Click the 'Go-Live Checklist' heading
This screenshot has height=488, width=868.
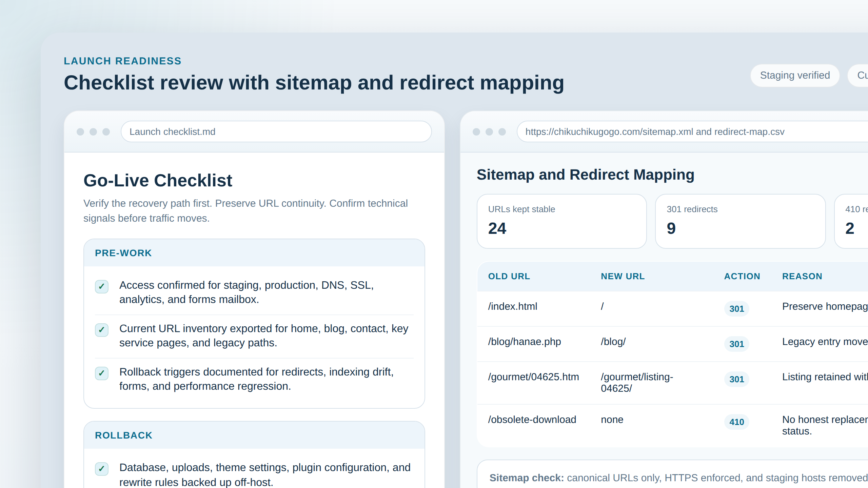(158, 180)
